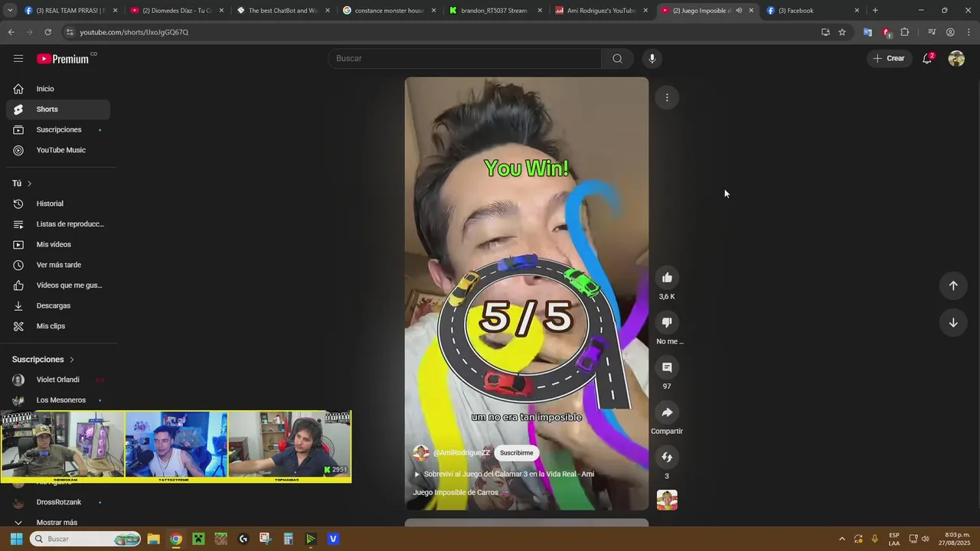Open account avatar menu
The height and width of the screenshot is (551, 980).
click(956, 58)
